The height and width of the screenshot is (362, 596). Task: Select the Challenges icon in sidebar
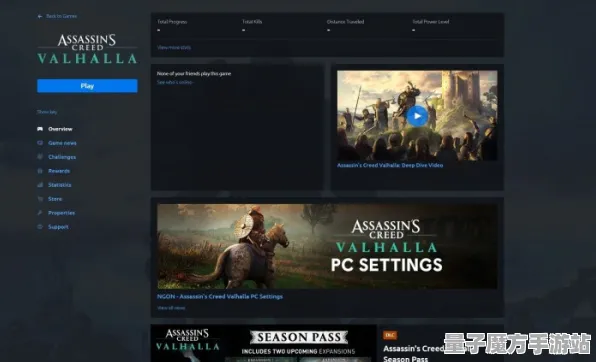(x=40, y=157)
